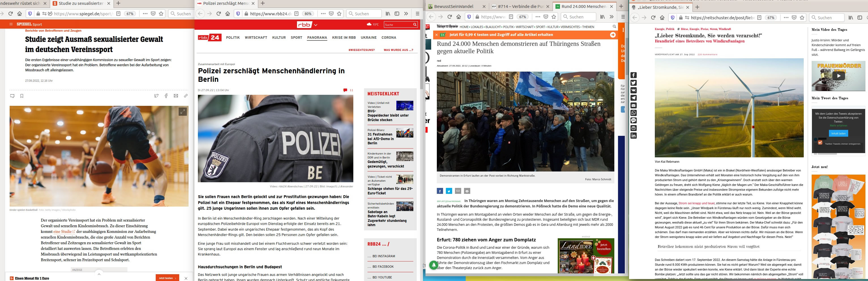Screen dimensions: 868x281
Task: Open the Spiegel hamburger menu icon
Action: tap(11, 24)
